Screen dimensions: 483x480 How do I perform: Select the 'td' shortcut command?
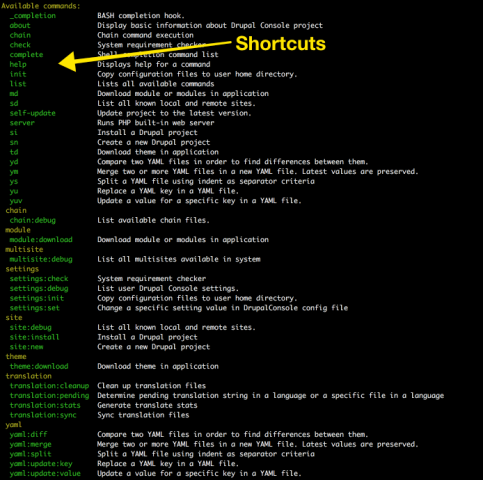14,152
